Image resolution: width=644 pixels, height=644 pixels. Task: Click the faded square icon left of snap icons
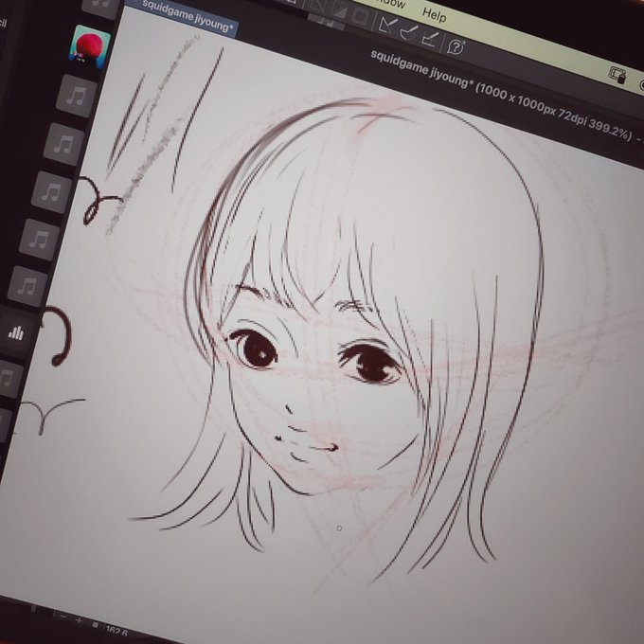[x=360, y=17]
